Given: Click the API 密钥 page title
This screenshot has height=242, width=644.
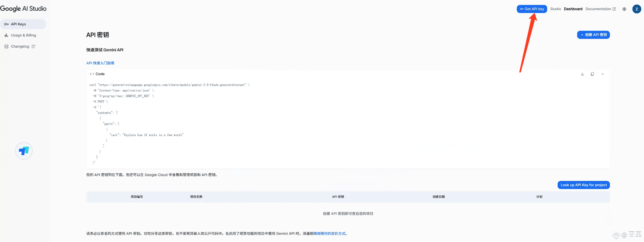Looking at the screenshot, I should (97, 35).
